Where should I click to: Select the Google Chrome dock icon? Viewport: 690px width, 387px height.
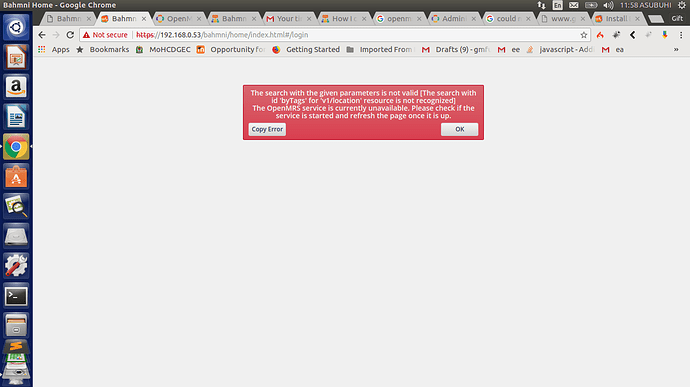[x=16, y=147]
